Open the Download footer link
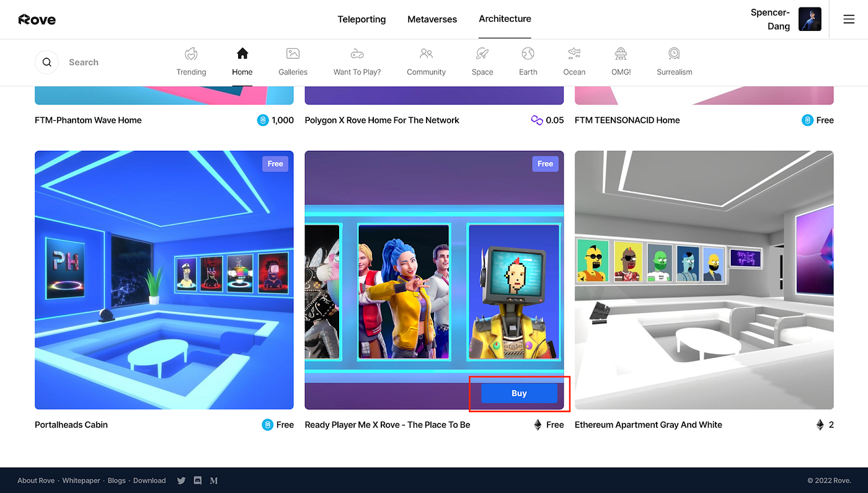Screen dimensions: 868x493 (x=149, y=481)
